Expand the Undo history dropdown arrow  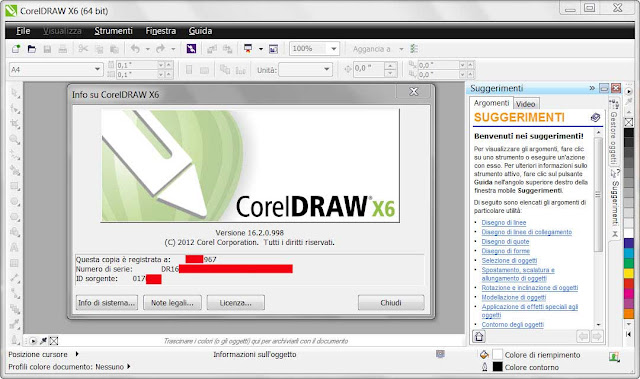[147, 49]
